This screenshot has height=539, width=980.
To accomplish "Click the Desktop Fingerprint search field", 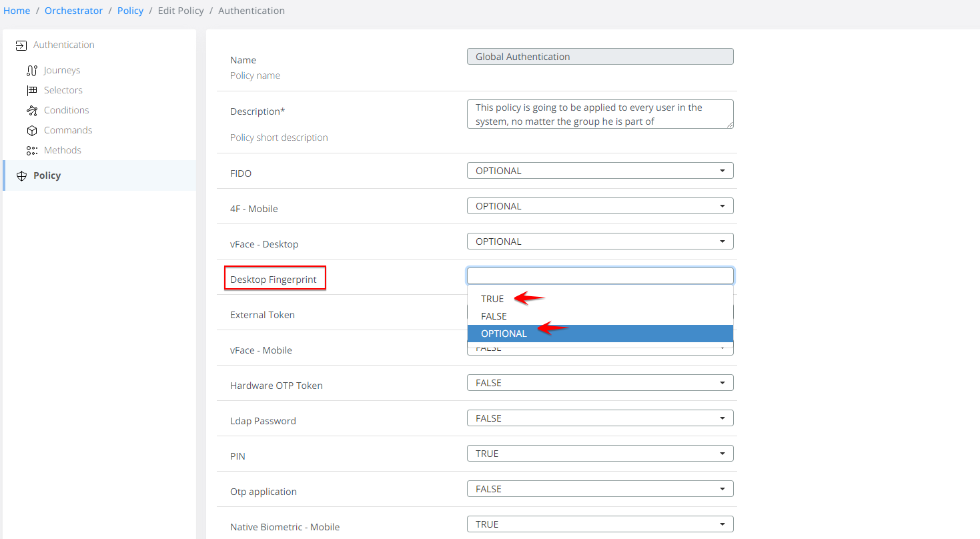I will (x=600, y=276).
